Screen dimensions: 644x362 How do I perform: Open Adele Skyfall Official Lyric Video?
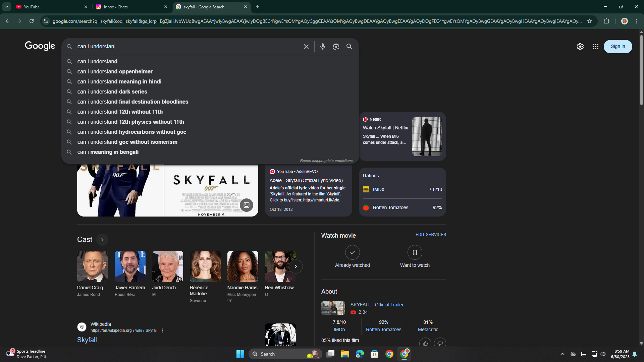point(306,180)
